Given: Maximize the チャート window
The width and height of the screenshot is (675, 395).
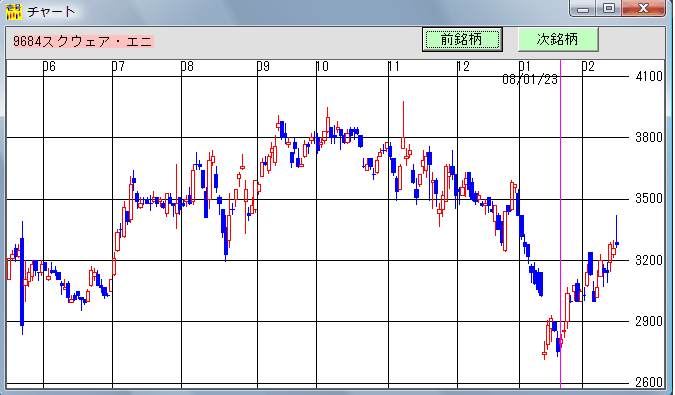Looking at the screenshot, I should (x=609, y=8).
